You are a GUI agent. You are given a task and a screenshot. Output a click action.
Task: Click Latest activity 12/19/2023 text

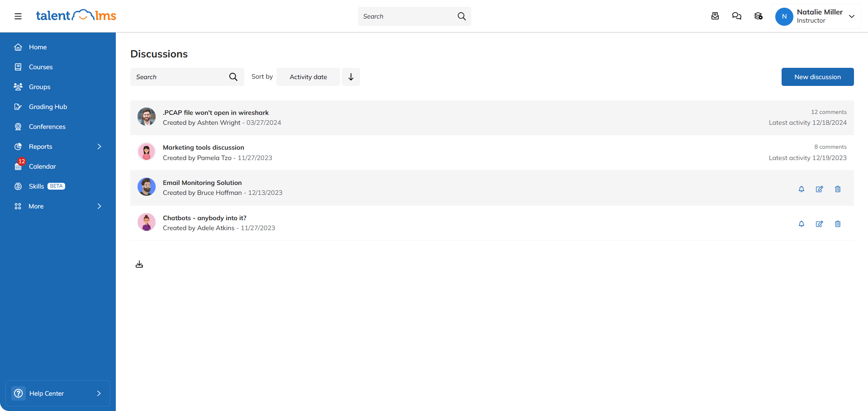(x=808, y=158)
